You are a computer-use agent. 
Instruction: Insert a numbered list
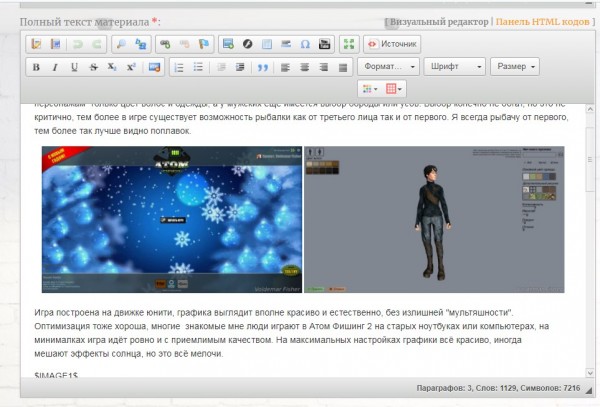[179, 67]
